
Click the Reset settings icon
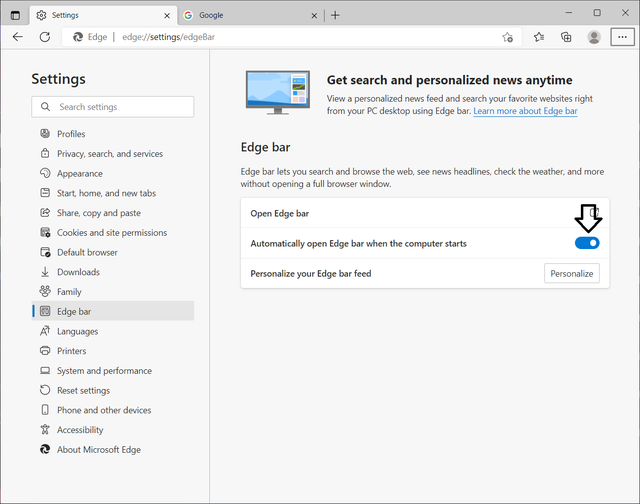(45, 390)
